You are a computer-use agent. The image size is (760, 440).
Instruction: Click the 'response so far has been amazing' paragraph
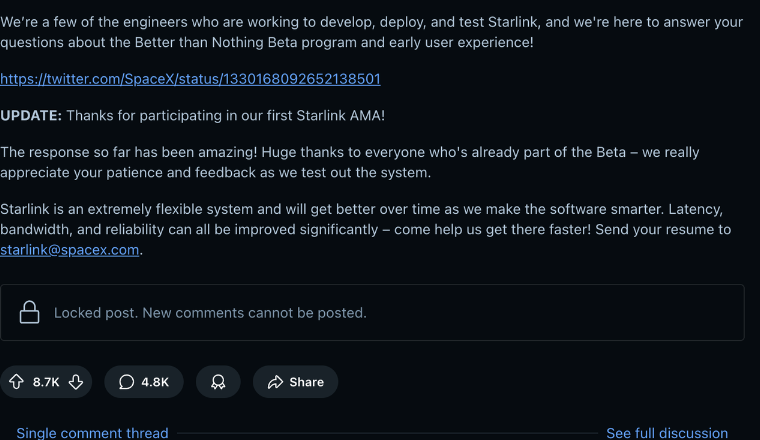350,162
